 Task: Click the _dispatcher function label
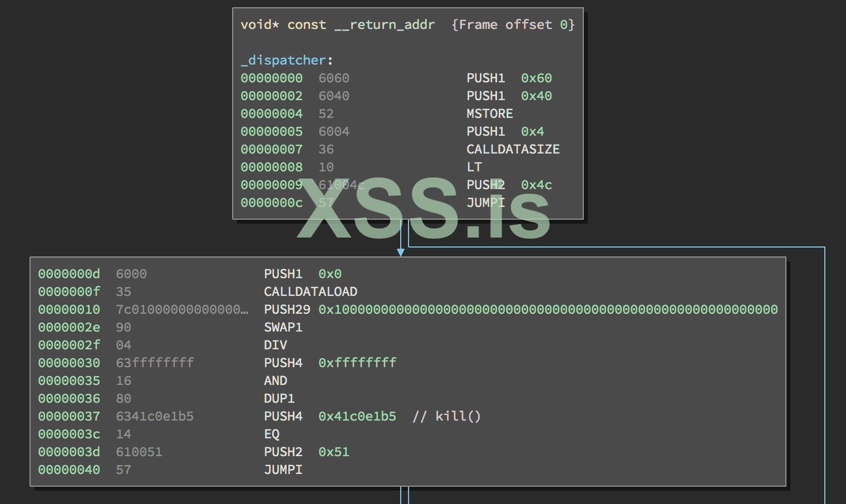click(283, 60)
